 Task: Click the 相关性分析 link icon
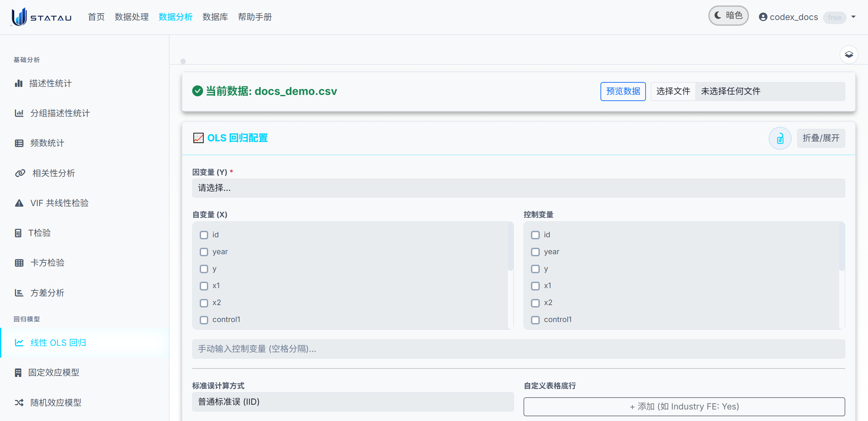pyautogui.click(x=20, y=173)
